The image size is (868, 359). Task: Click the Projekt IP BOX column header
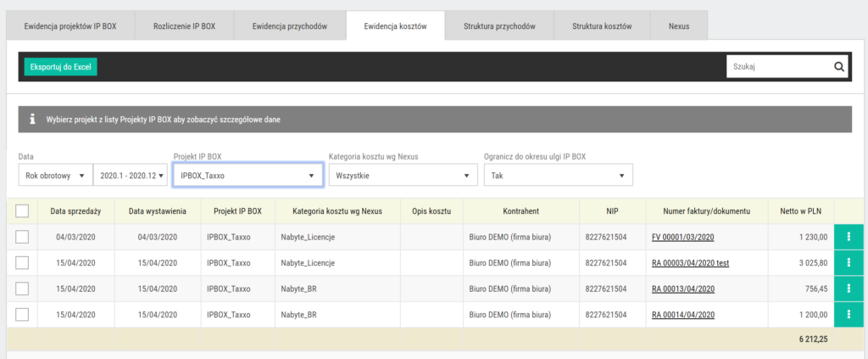(238, 211)
